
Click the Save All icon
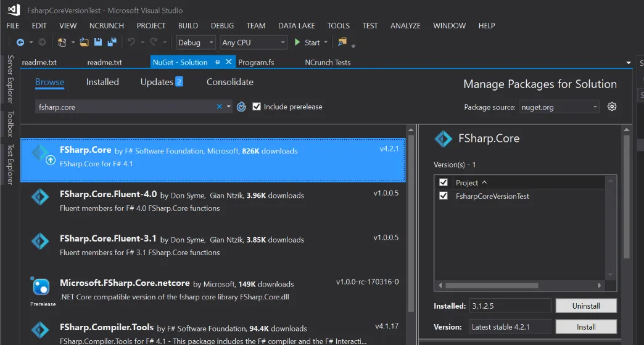pos(112,43)
